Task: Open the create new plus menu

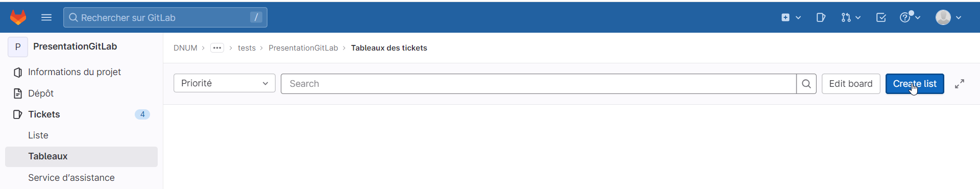Action: [x=791, y=17]
